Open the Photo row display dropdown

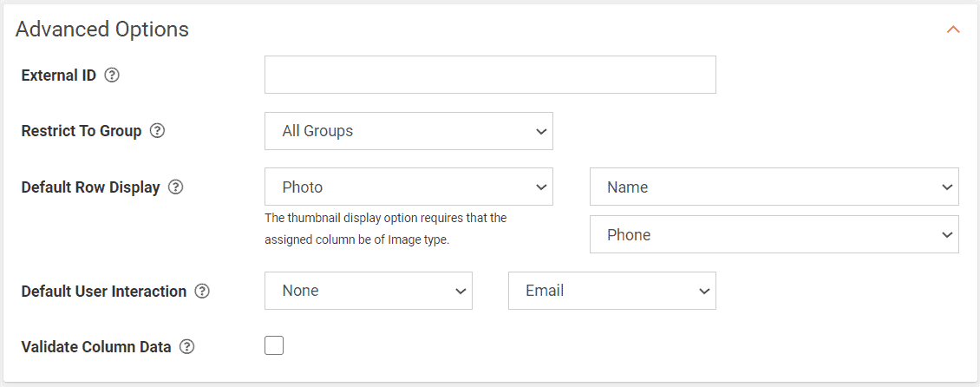pos(408,187)
